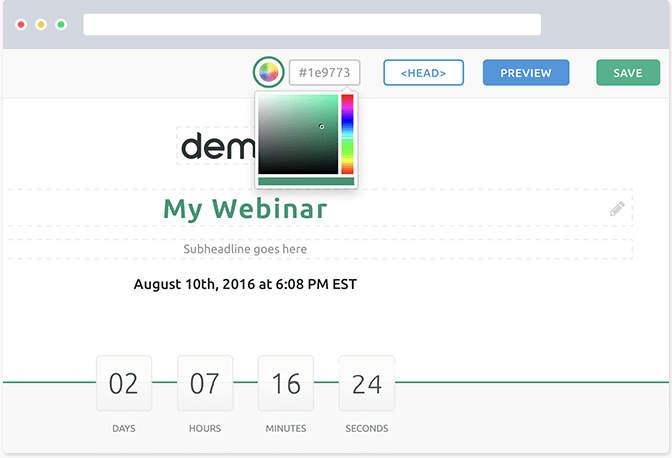672x458 pixels.
Task: Click the browser address bar
Action: [x=312, y=24]
